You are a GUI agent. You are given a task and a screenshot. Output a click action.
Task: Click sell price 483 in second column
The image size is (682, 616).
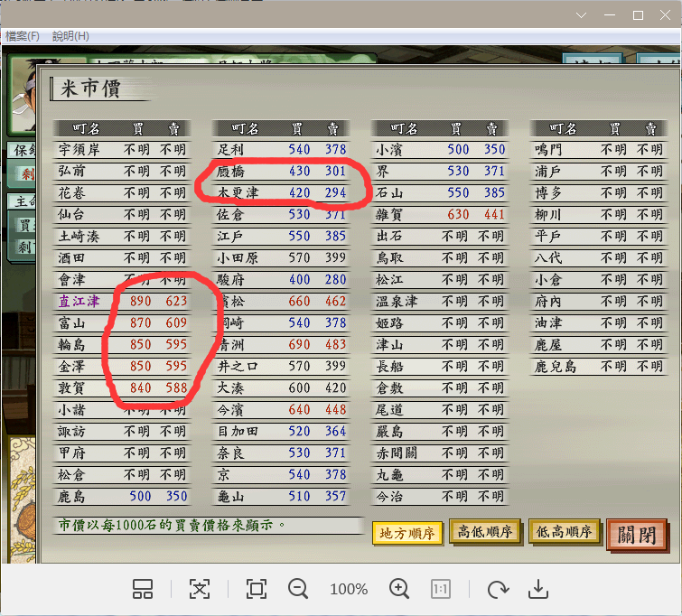coord(335,344)
